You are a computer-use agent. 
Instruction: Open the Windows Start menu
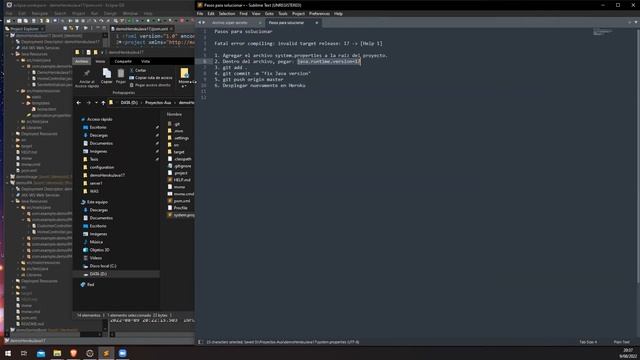click(8, 353)
